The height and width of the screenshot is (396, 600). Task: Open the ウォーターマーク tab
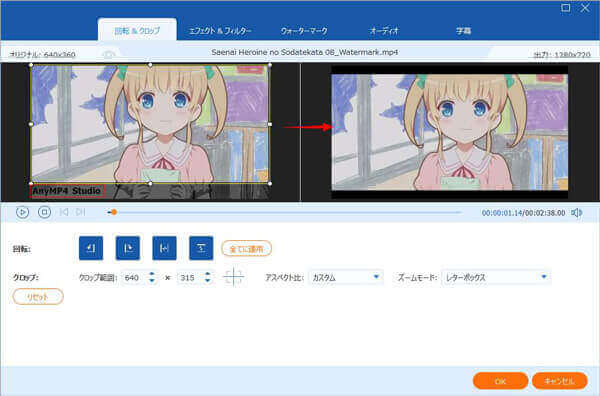coord(304,31)
